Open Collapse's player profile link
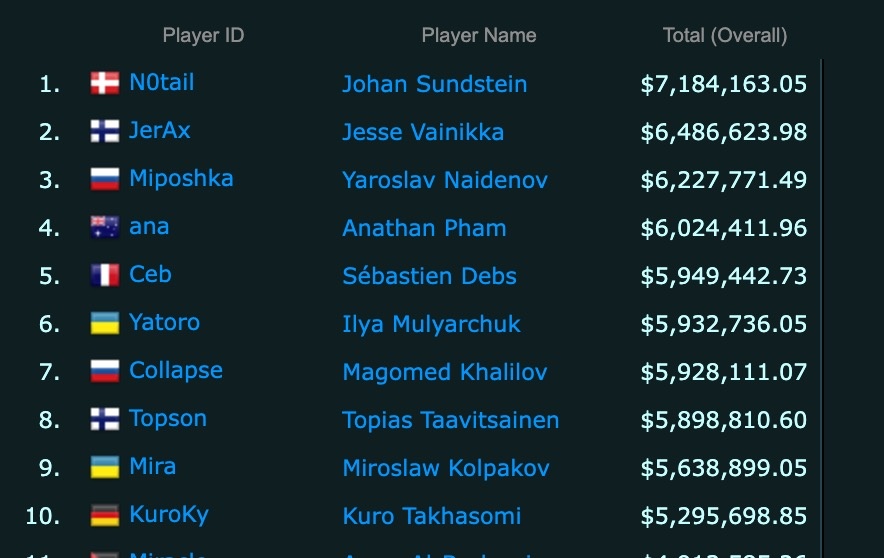The image size is (884, 558). pos(176,371)
